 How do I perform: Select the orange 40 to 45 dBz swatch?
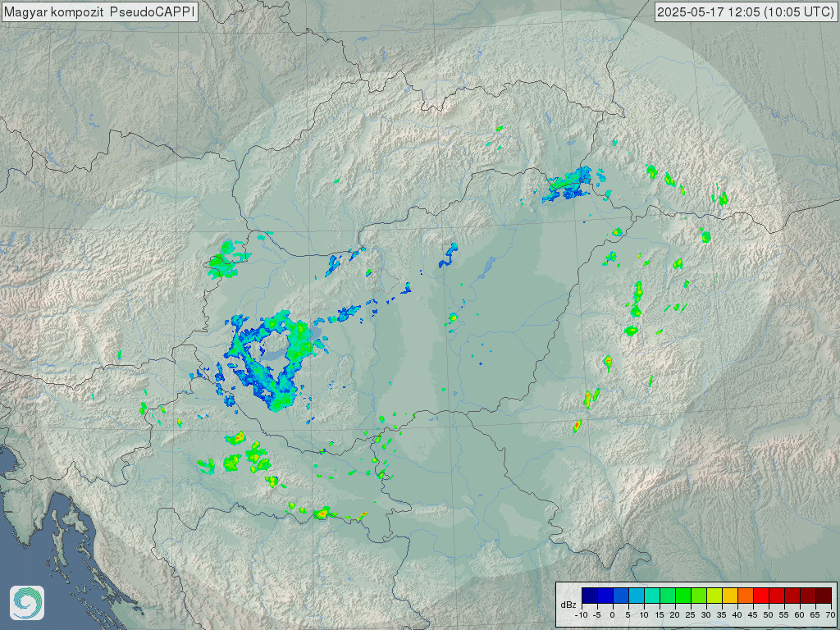(x=746, y=596)
